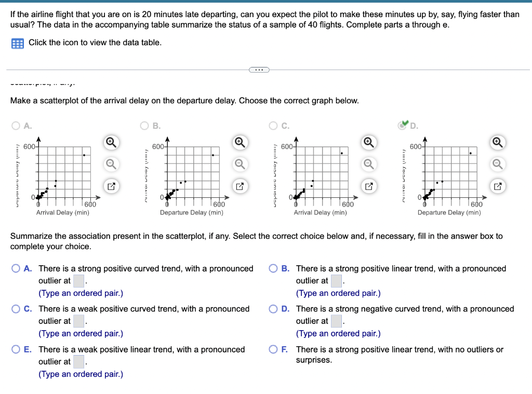The image size is (532, 394).
Task: Click the outlier answer box for choice D
Action: click(x=336, y=321)
